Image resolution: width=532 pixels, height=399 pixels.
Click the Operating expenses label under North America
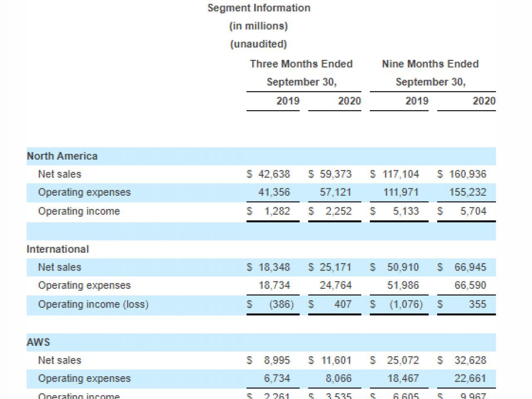84,192
